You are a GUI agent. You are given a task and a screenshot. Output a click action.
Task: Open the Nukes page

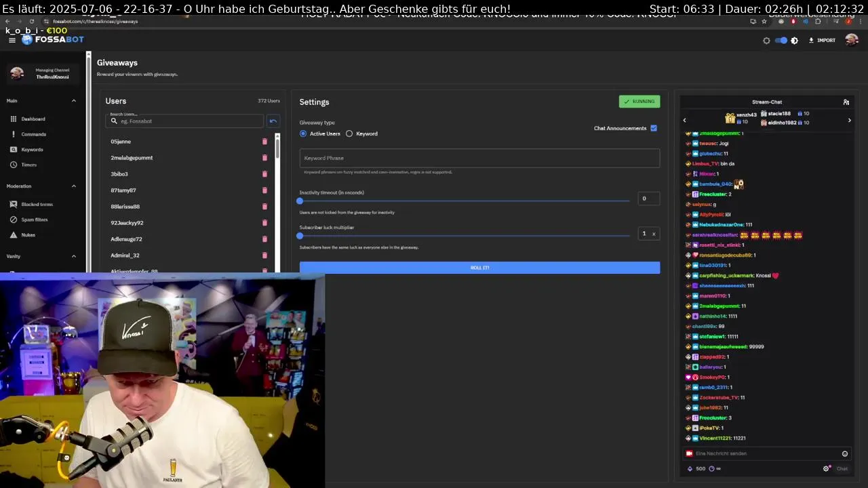pos(28,235)
